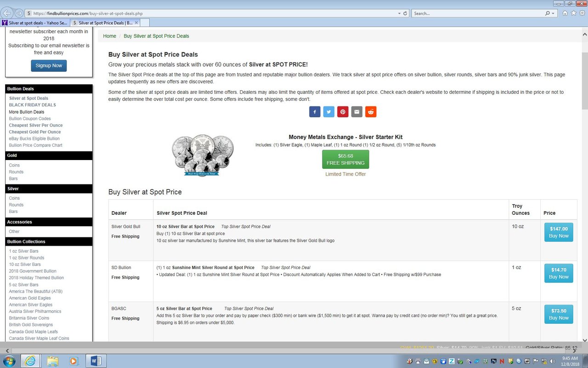This screenshot has height=368, width=588.
Task: Open Internet Explorer from the taskbar
Action: tap(31, 361)
